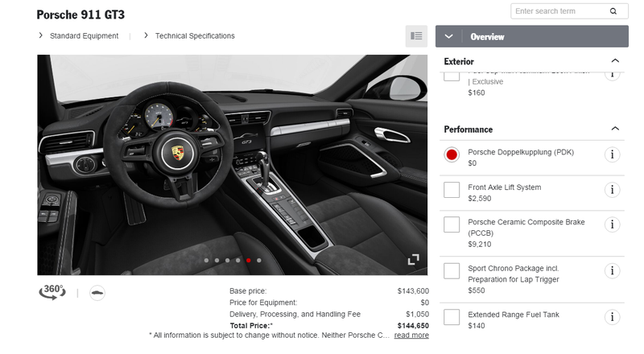The width and height of the screenshot is (644, 354).
Task: Click the Porsche 911 GT3 heading
Action: [80, 14]
